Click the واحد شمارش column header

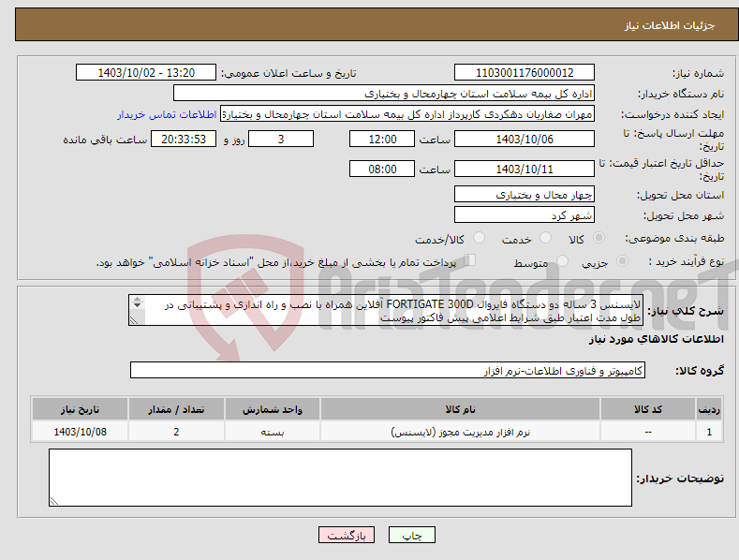(x=273, y=409)
